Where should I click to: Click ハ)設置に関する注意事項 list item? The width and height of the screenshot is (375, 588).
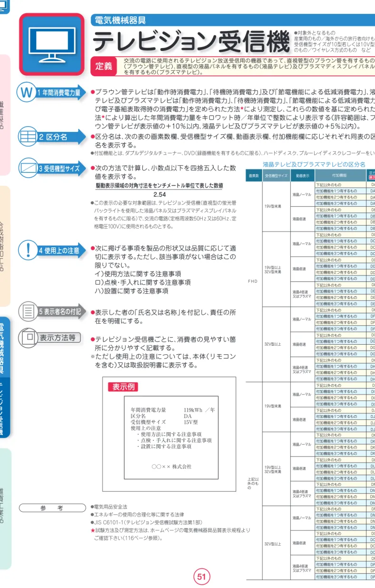pos(132,290)
